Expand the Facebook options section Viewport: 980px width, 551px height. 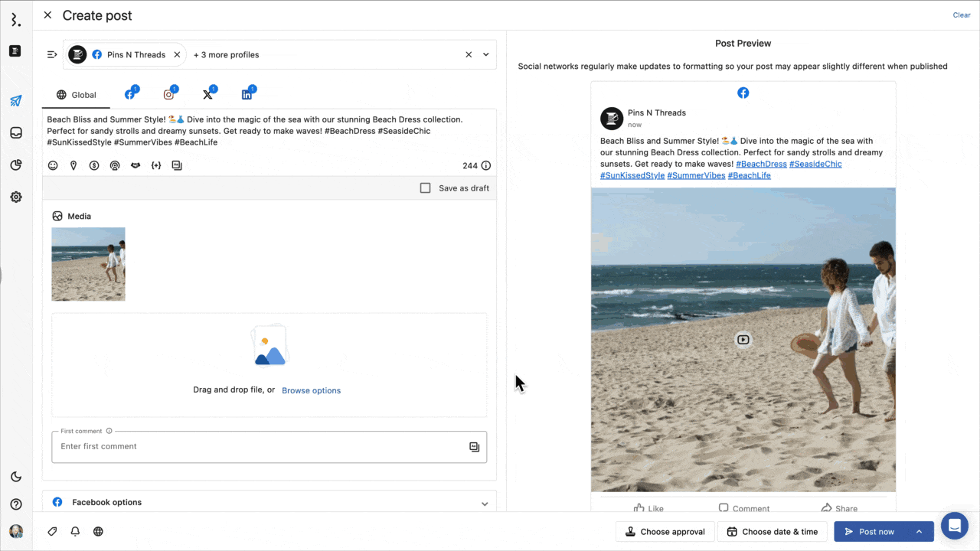coord(269,502)
